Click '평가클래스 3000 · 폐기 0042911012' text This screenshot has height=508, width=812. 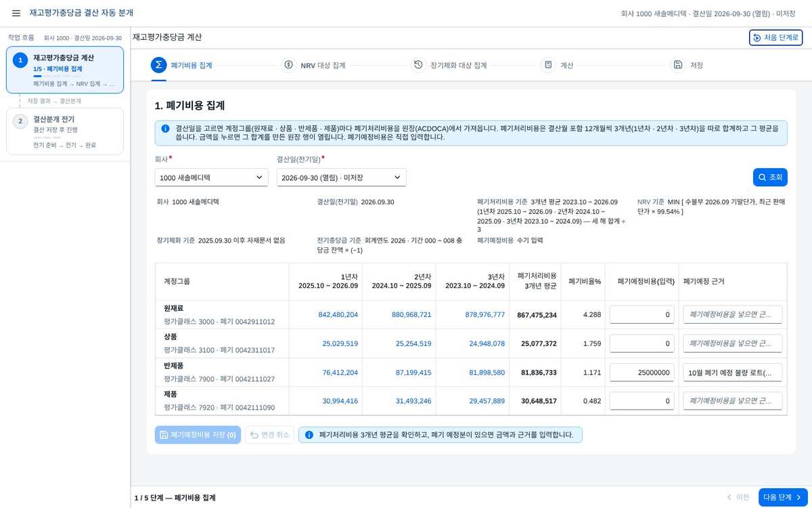coord(219,321)
